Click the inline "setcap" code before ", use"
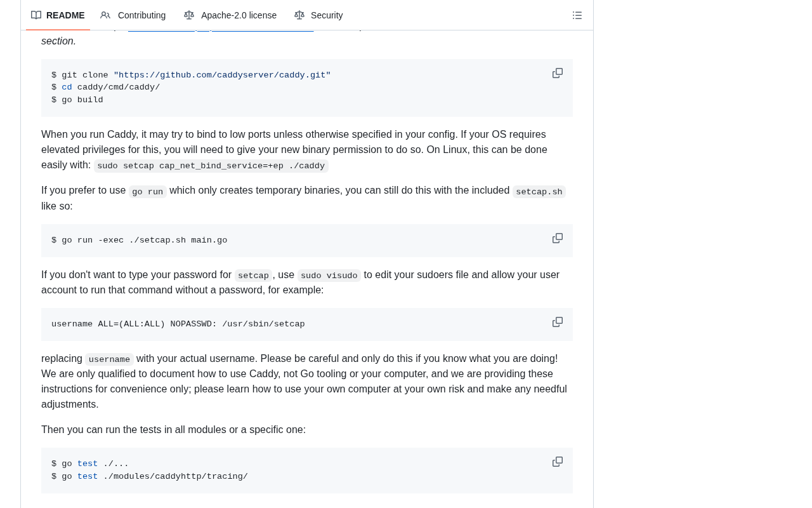The width and height of the screenshot is (812, 508). click(x=254, y=276)
